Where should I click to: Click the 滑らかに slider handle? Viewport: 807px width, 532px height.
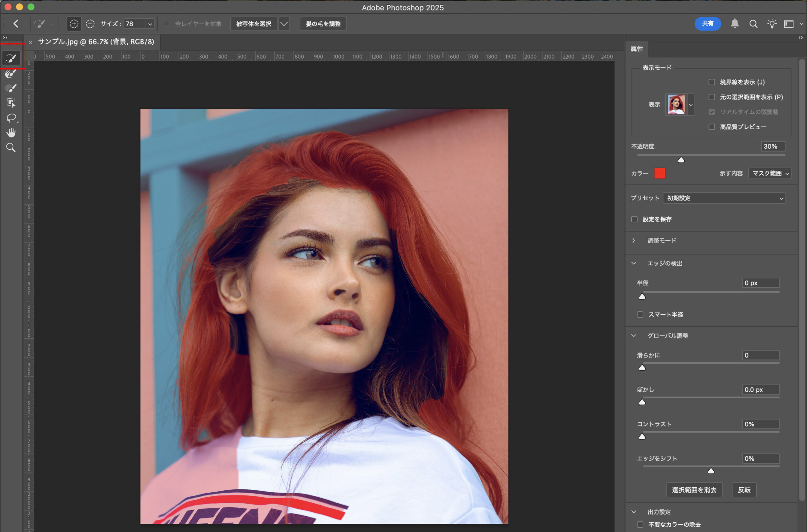tap(642, 368)
